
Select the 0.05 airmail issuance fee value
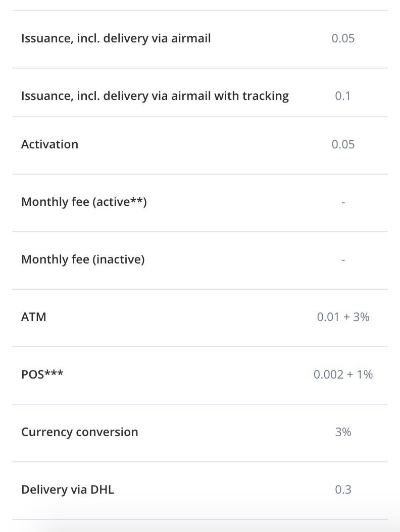point(343,38)
